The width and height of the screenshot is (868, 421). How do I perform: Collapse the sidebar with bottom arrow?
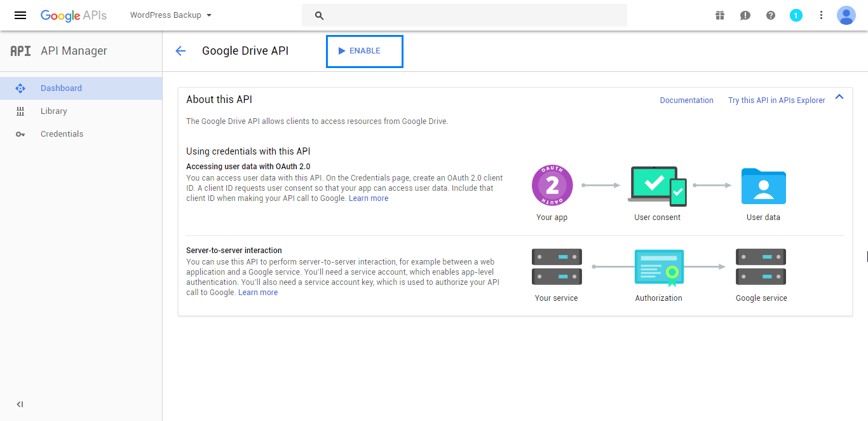20,404
